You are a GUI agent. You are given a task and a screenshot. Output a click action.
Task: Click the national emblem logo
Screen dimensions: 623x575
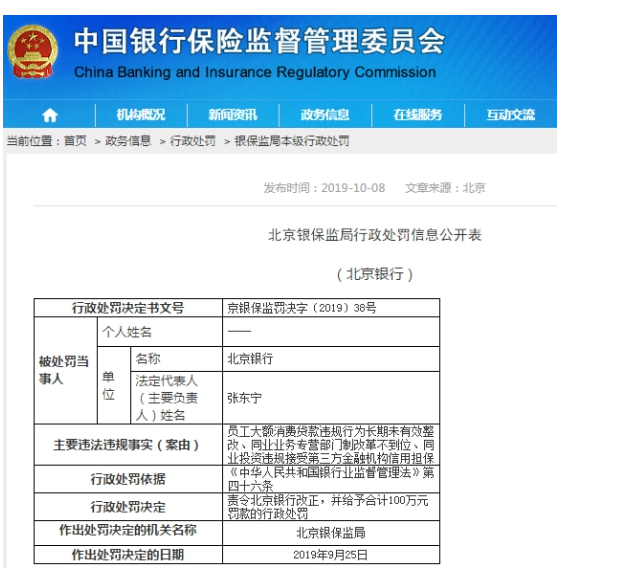[x=33, y=52]
